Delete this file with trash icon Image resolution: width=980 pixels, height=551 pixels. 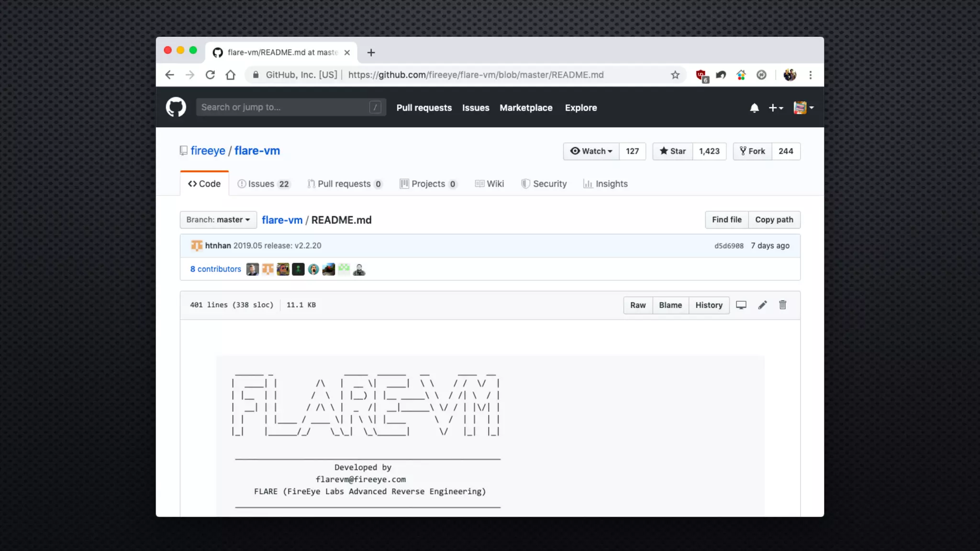pyautogui.click(x=783, y=305)
